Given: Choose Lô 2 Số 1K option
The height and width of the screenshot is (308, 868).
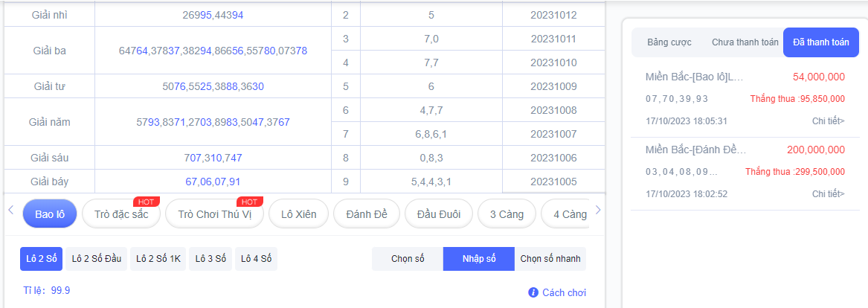Looking at the screenshot, I should tap(158, 259).
